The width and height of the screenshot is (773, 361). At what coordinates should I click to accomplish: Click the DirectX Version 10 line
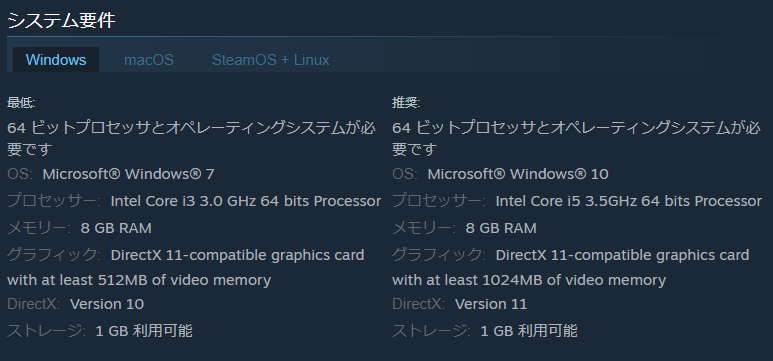pos(75,304)
